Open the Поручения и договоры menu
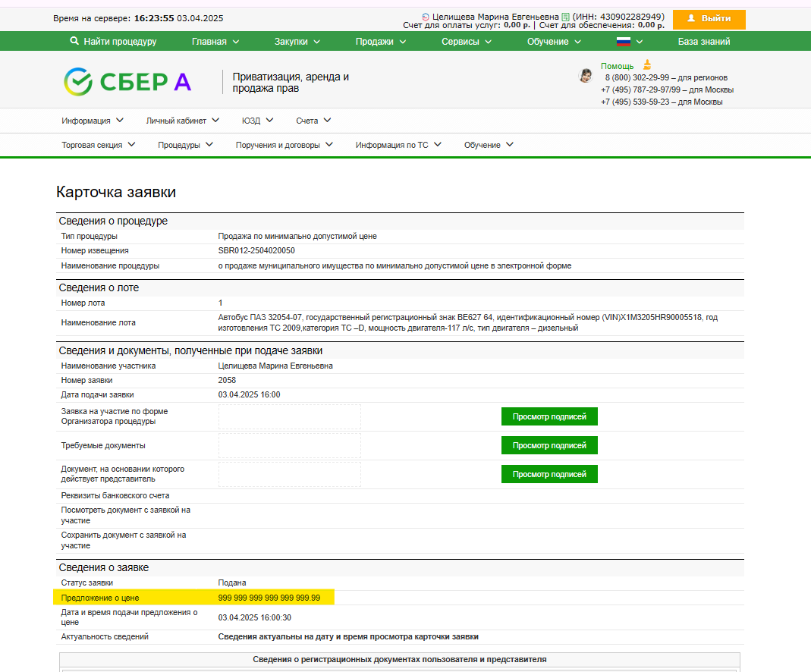The width and height of the screenshot is (811, 672). click(x=284, y=145)
